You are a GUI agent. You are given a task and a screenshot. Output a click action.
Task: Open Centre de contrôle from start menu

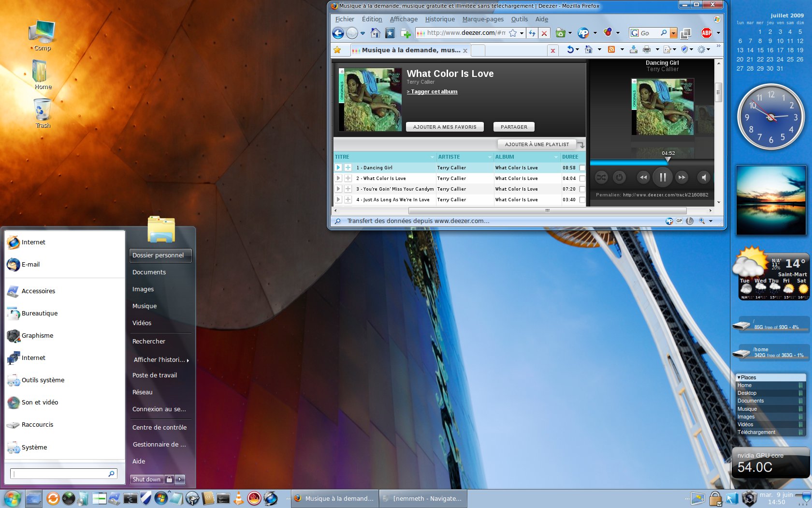(x=160, y=428)
